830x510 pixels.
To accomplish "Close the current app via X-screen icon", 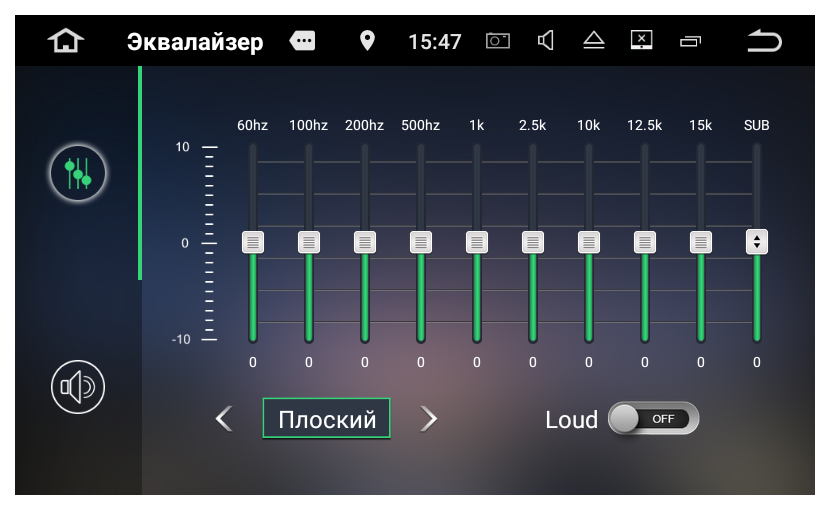I will 641,41.
